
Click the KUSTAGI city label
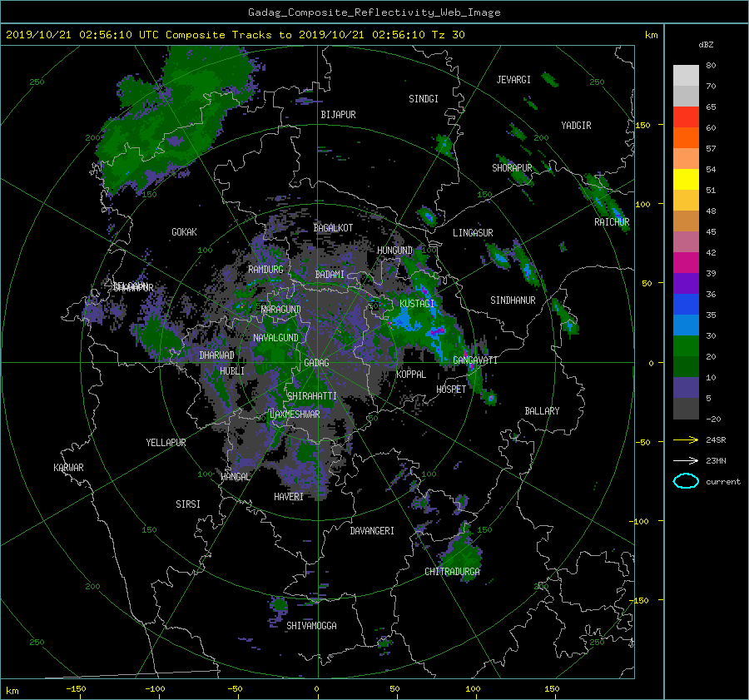417,304
